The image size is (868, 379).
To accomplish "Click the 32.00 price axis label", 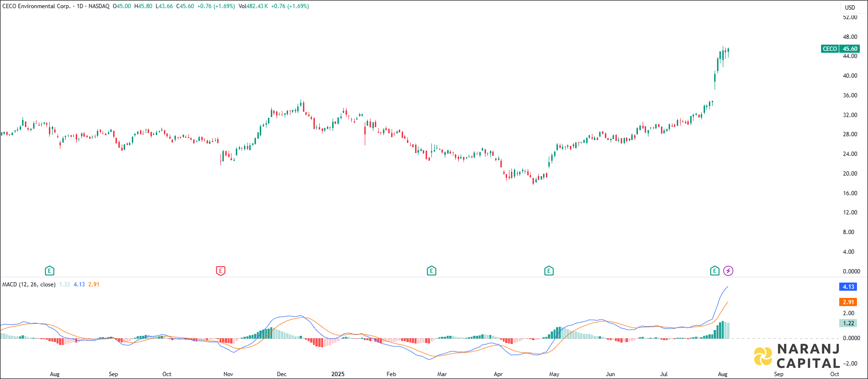I will click(x=850, y=115).
